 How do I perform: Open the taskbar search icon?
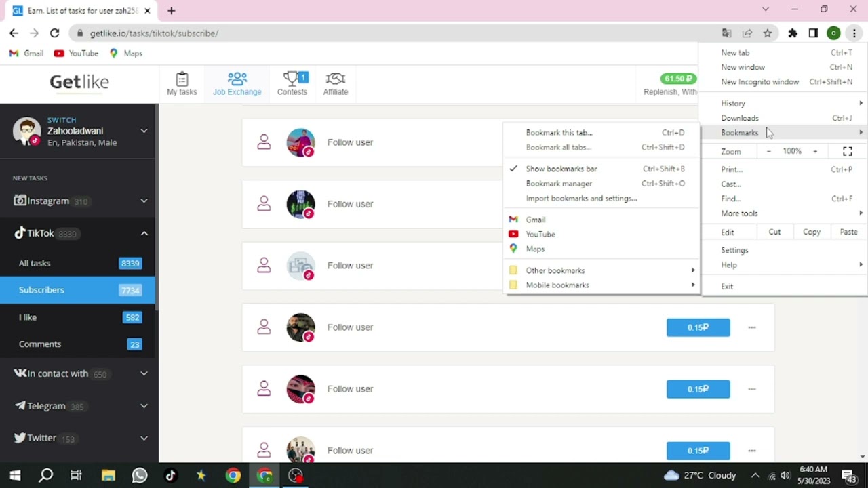(45, 475)
